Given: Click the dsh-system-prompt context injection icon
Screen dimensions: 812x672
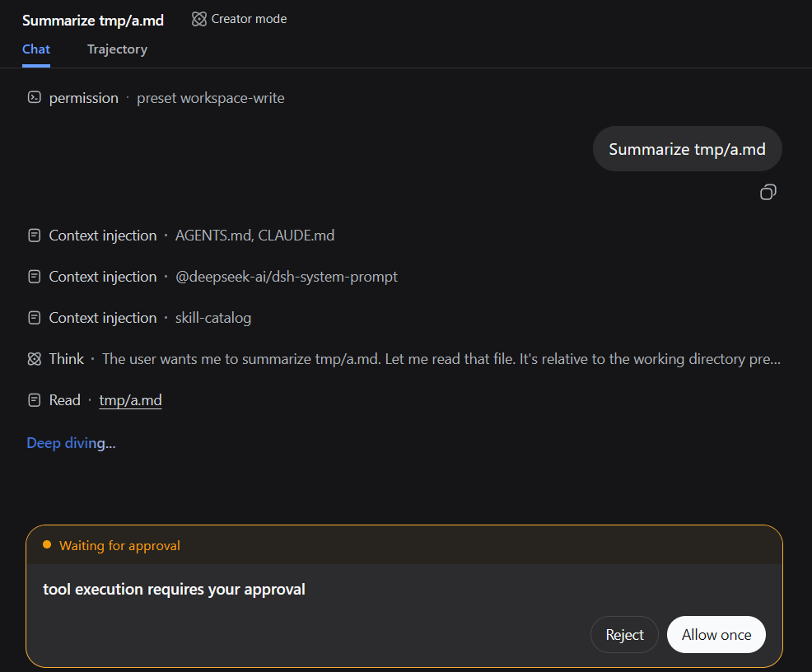Looking at the screenshot, I should (x=35, y=277).
